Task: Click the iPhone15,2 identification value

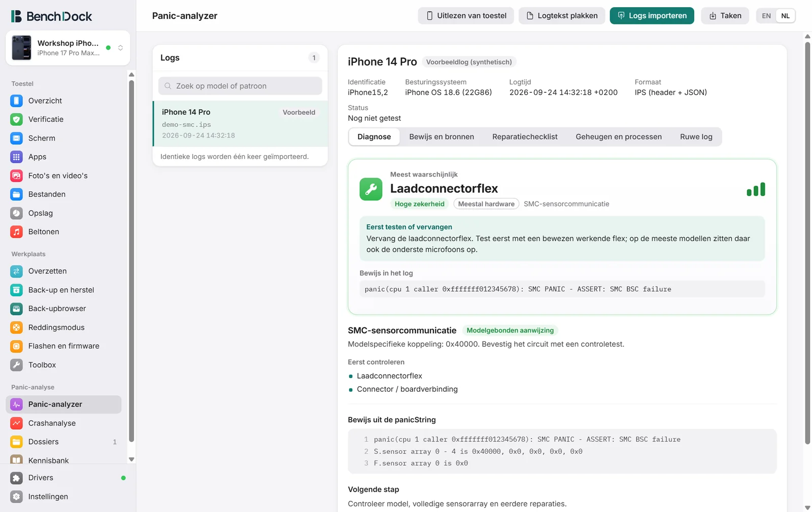Action: click(368, 92)
